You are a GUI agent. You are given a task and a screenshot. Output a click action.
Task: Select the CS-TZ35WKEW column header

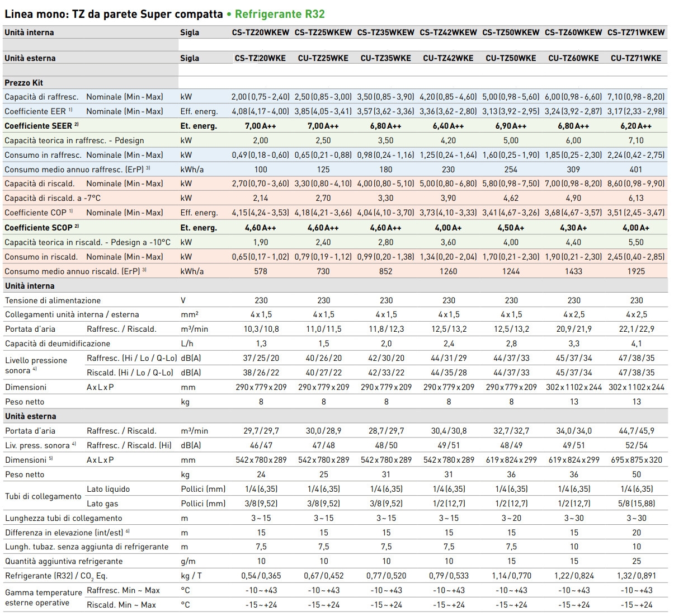tap(386, 32)
